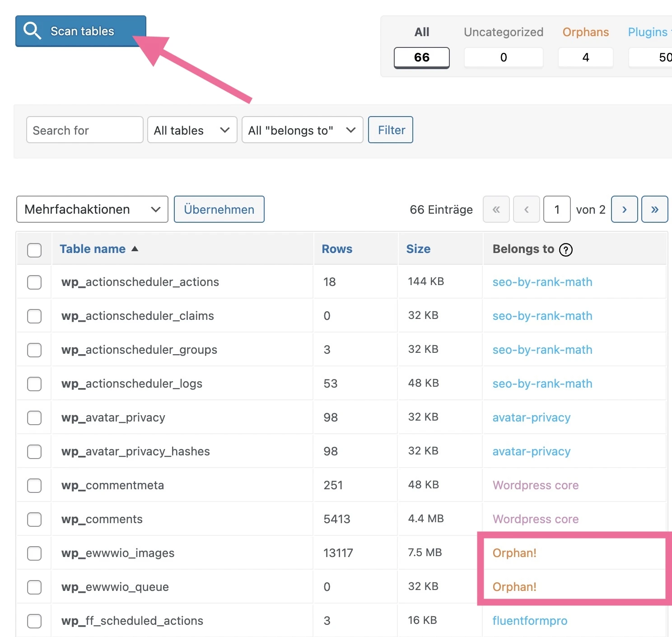672x637 pixels.
Task: Switch to the Orphans tab
Action: pyautogui.click(x=586, y=47)
